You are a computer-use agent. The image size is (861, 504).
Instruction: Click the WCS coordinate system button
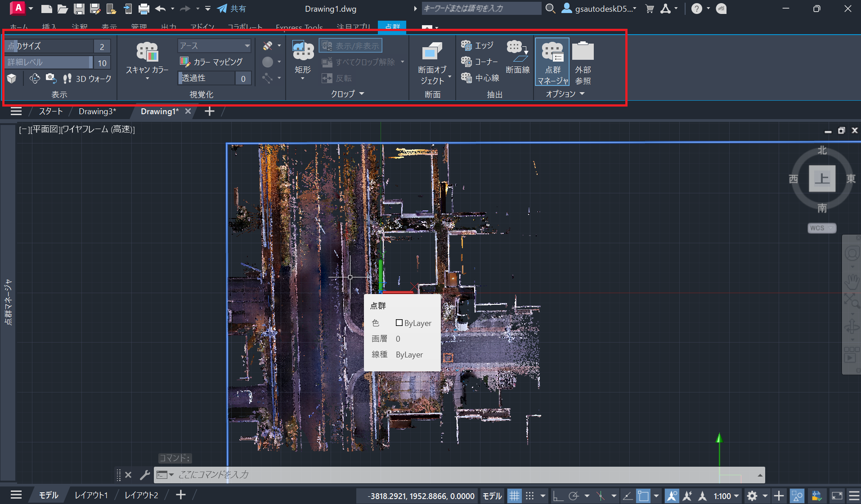[821, 228]
